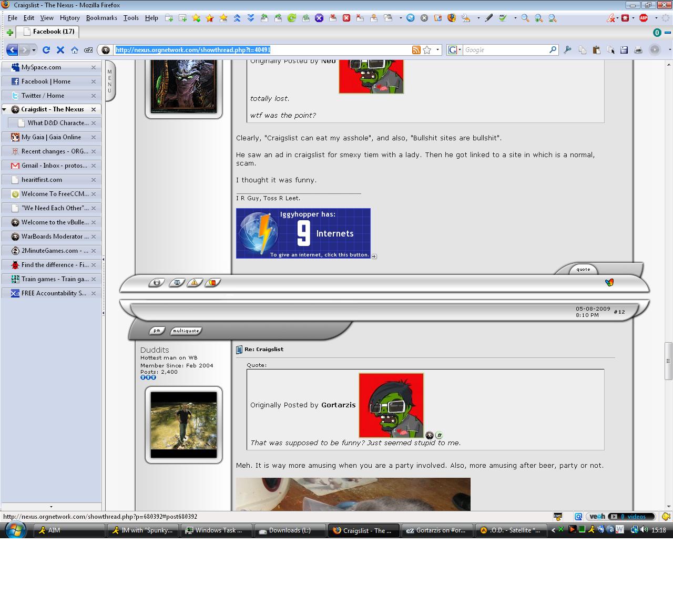Click the report post warning triangle icon
The height and width of the screenshot is (616, 673).
pyautogui.click(x=195, y=283)
